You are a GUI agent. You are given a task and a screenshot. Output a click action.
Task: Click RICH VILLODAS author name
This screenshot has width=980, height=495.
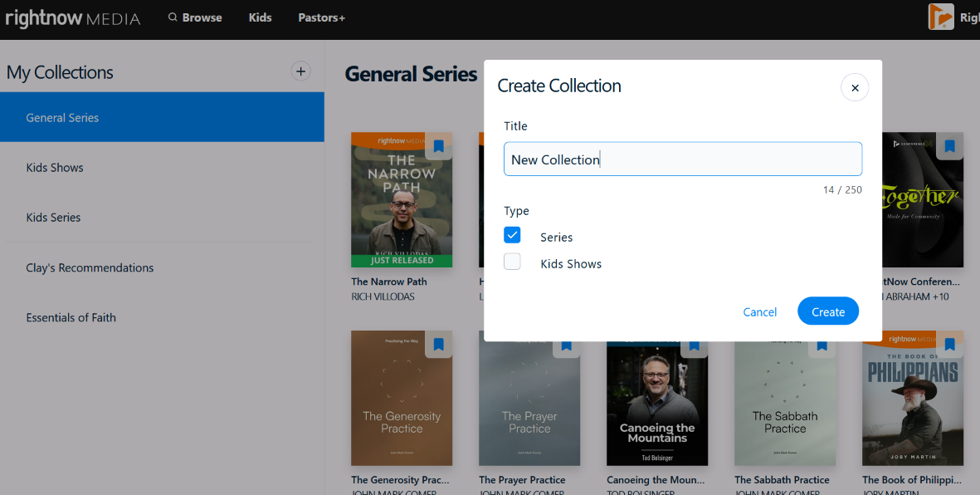(383, 297)
